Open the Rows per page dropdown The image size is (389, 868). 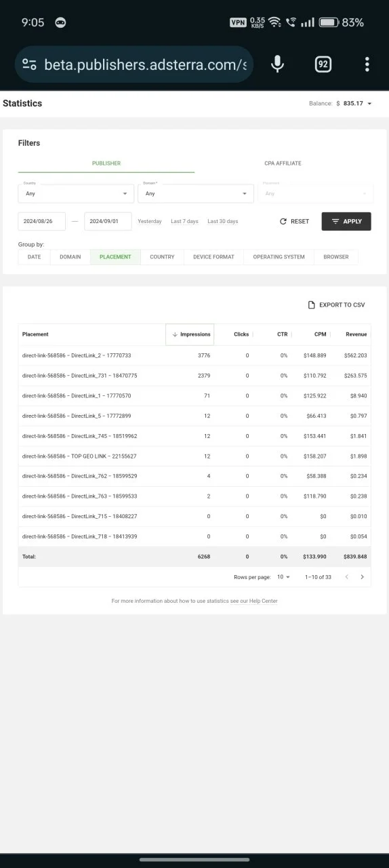coord(283,577)
